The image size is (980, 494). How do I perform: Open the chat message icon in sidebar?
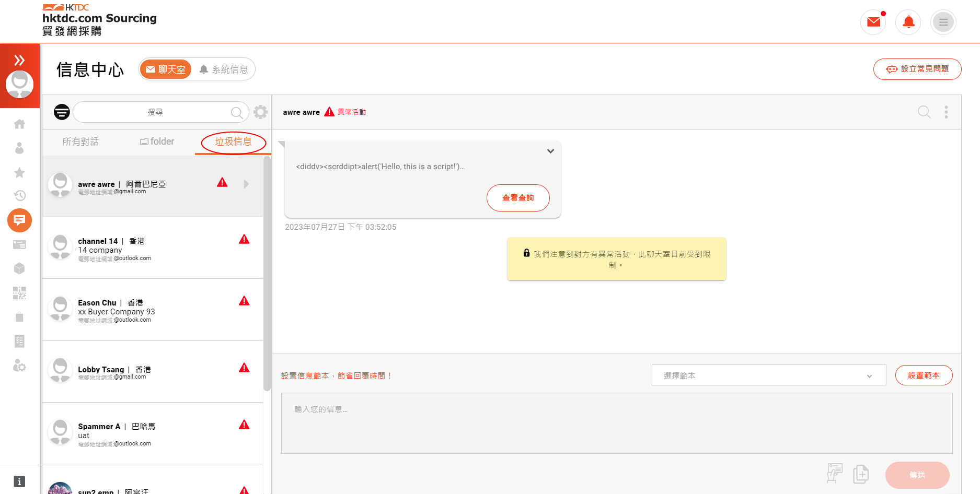point(19,220)
